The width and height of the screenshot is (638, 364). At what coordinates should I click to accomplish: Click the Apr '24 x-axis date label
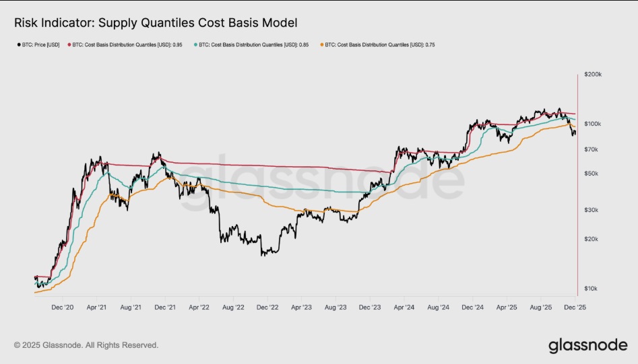pyautogui.click(x=404, y=307)
